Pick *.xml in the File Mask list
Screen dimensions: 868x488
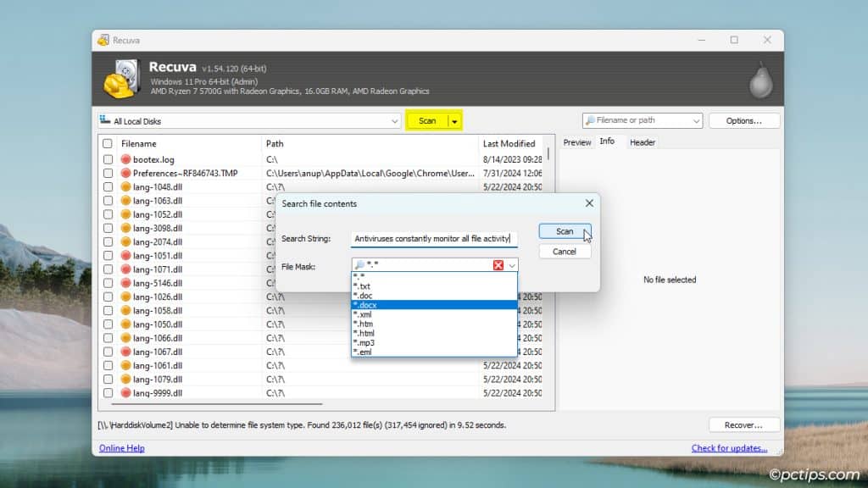click(434, 314)
